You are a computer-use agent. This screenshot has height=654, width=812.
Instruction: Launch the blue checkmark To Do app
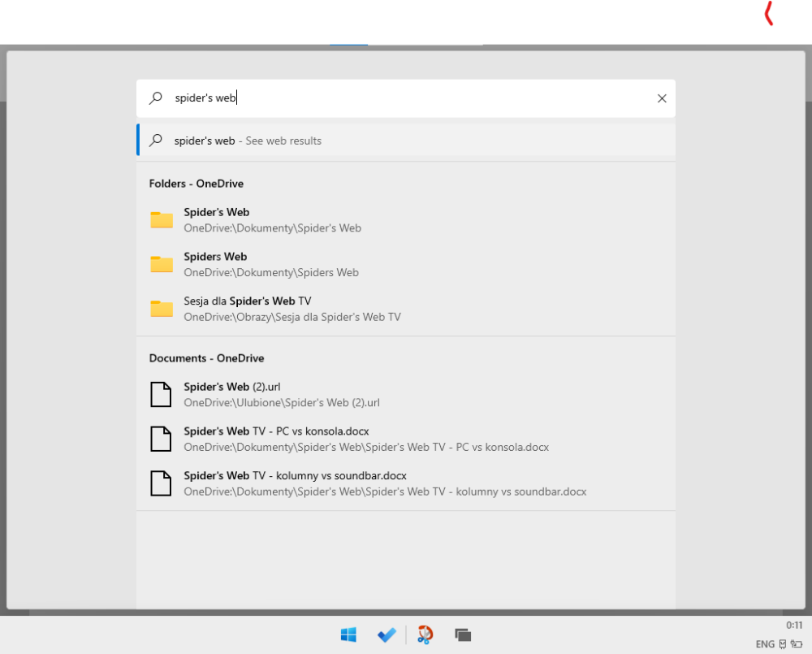click(387, 635)
